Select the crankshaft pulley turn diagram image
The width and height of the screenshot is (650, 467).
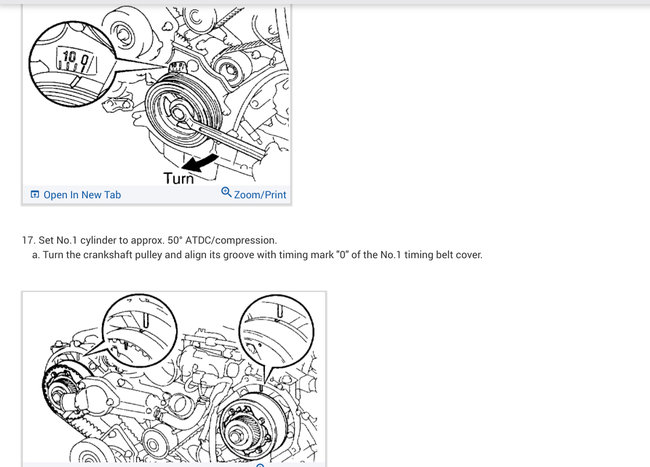click(x=157, y=94)
